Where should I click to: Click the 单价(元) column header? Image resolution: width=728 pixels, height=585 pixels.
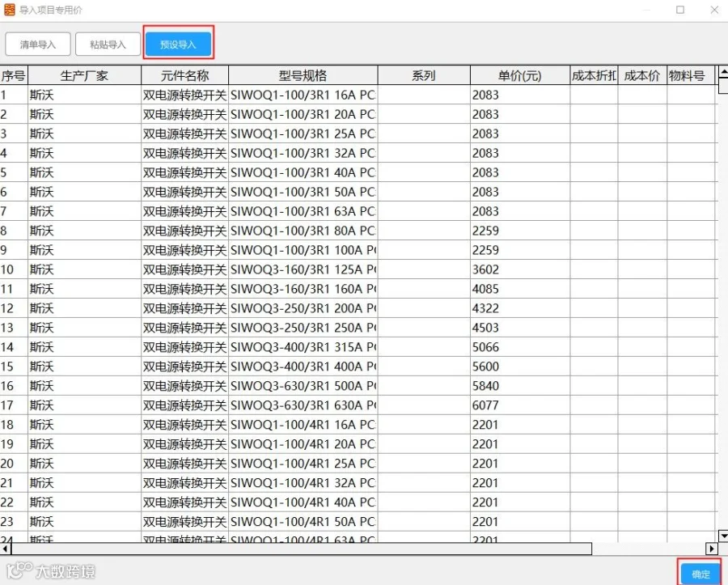[520, 76]
